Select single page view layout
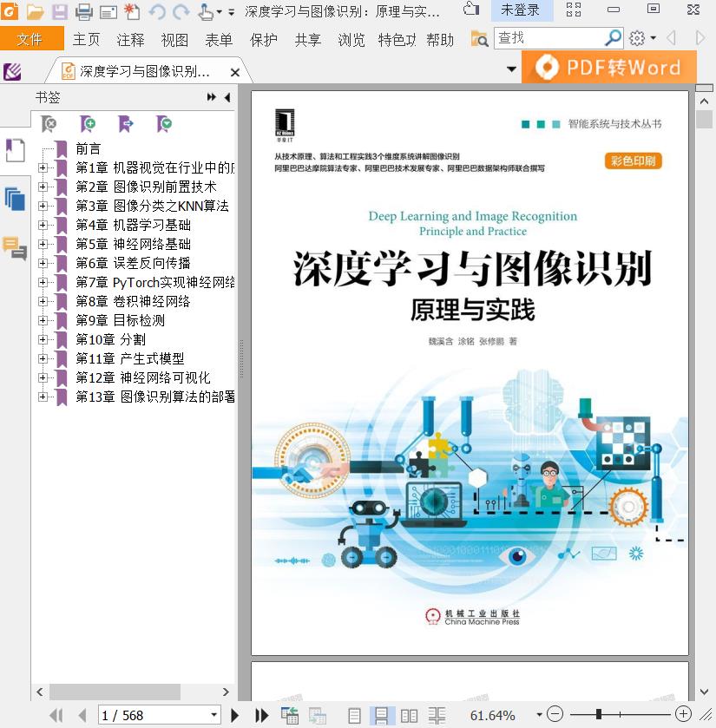716x728 pixels. (354, 716)
